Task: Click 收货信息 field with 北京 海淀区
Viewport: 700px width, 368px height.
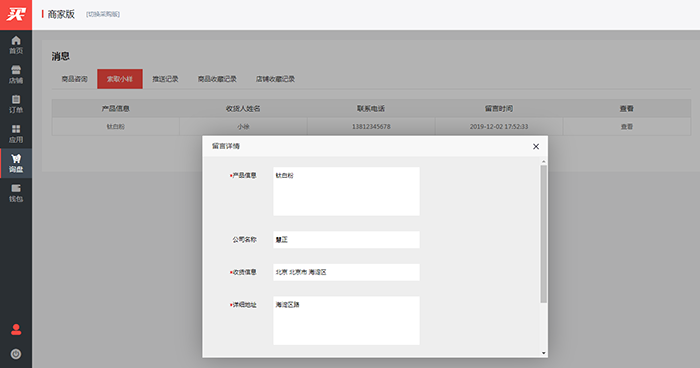Action: point(346,272)
